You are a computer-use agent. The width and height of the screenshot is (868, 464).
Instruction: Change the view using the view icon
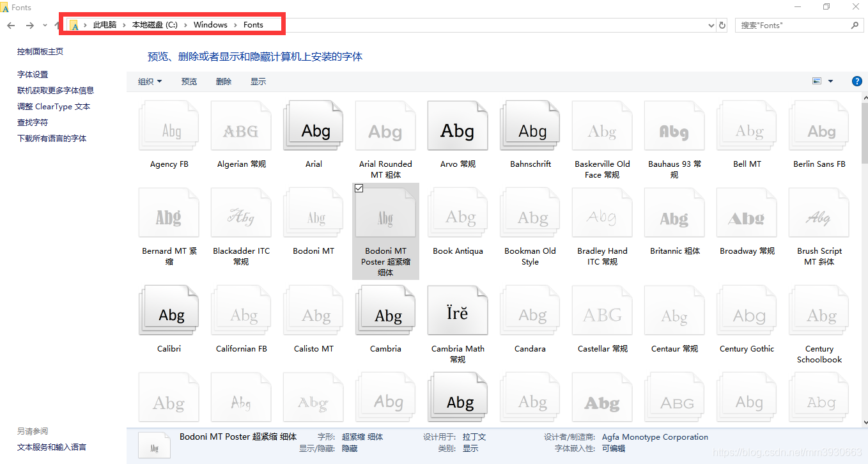(x=816, y=81)
